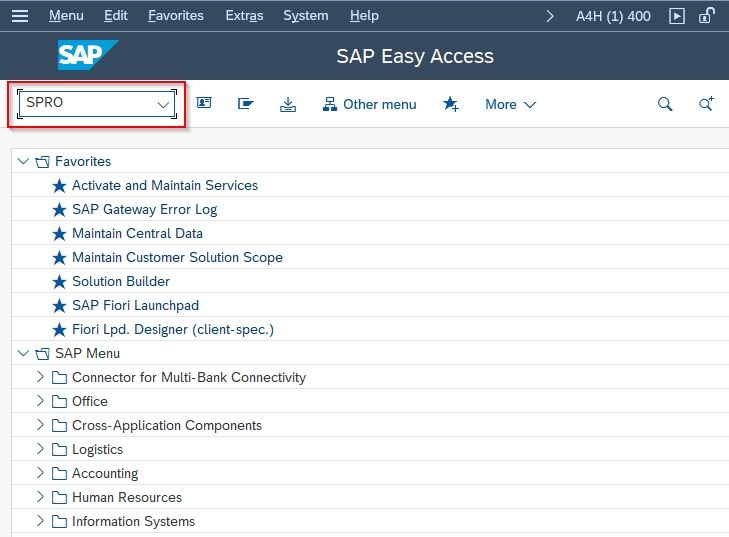Click the download to favorites icon

pyautogui.click(x=288, y=104)
